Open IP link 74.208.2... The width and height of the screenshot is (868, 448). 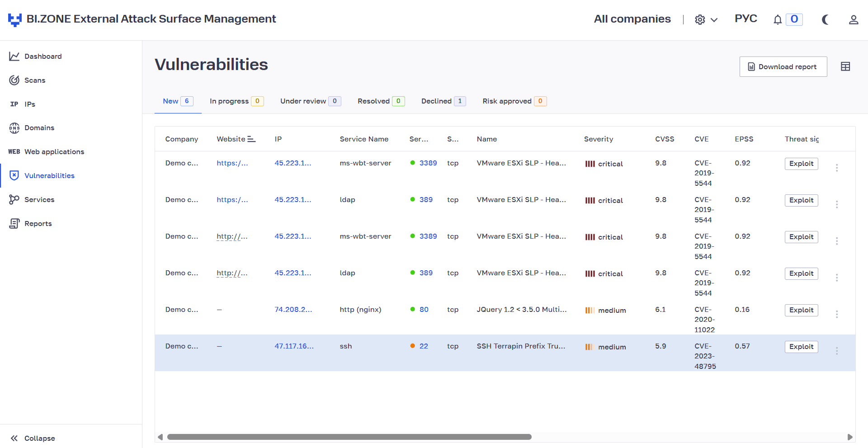[293, 310]
